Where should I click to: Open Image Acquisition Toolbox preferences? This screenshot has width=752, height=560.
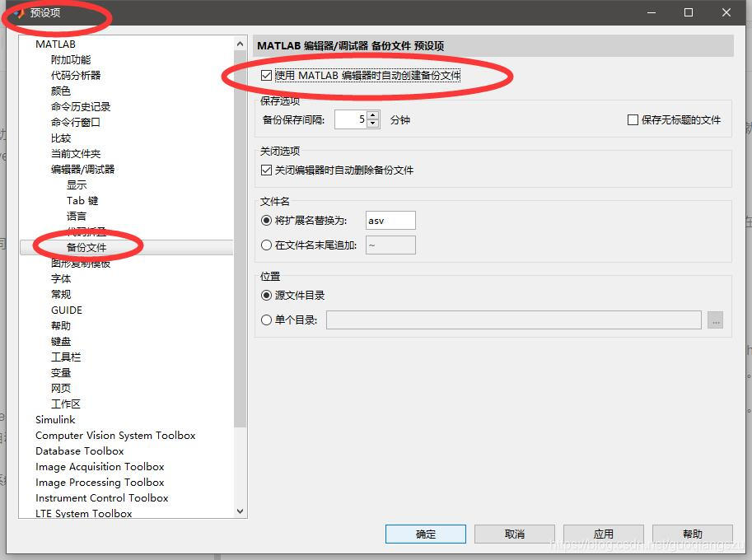(100, 467)
